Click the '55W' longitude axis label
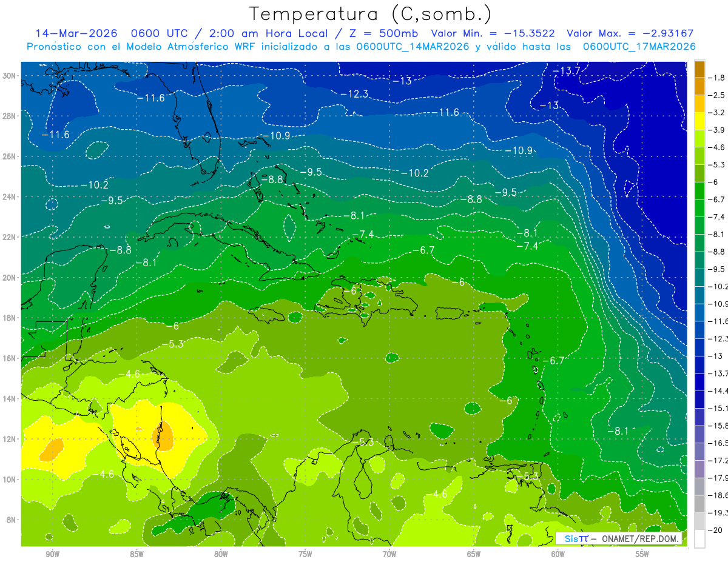The height and width of the screenshot is (562, 728). point(642,554)
